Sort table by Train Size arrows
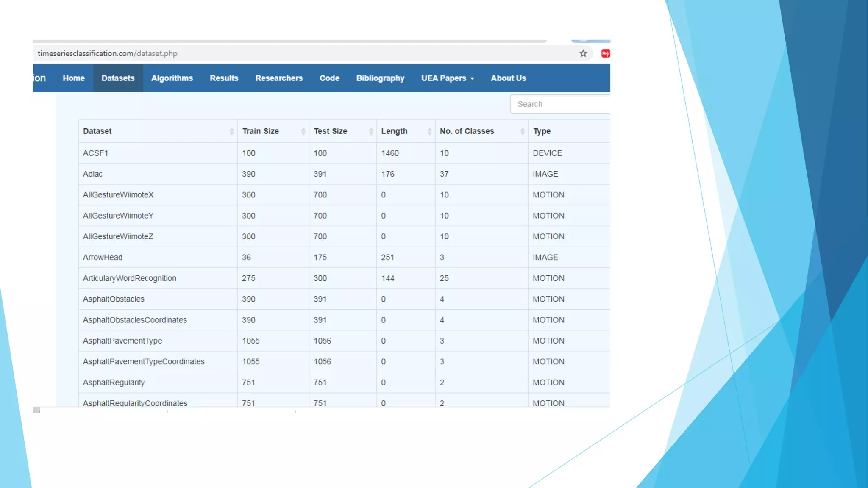Screen dimensions: 868x488 pyautogui.click(x=303, y=131)
